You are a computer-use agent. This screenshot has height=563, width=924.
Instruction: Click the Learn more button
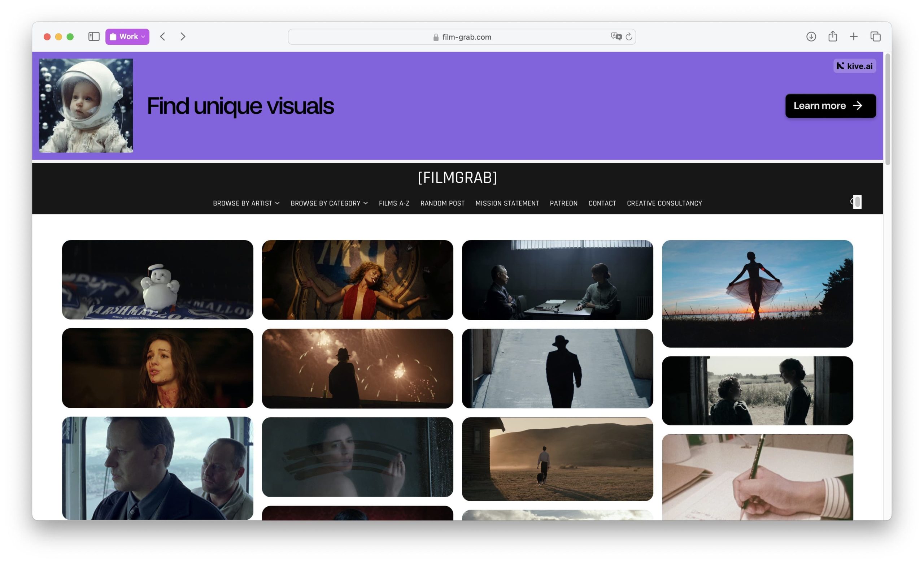coord(830,106)
